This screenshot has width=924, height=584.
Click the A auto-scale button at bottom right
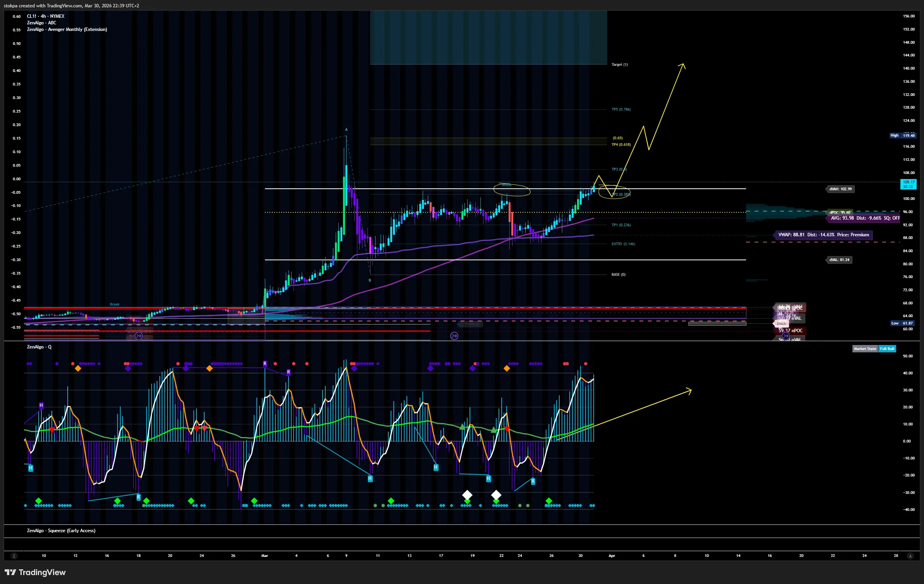(x=910, y=556)
